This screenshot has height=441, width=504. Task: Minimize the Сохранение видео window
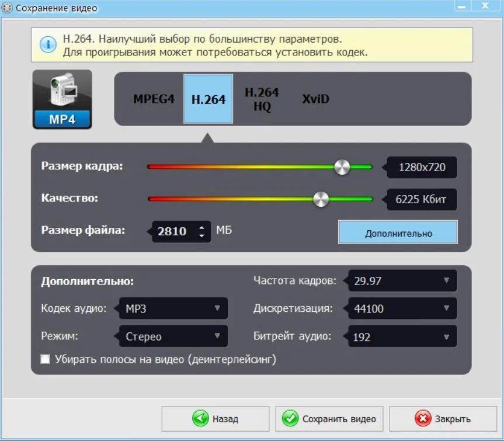point(462,6)
